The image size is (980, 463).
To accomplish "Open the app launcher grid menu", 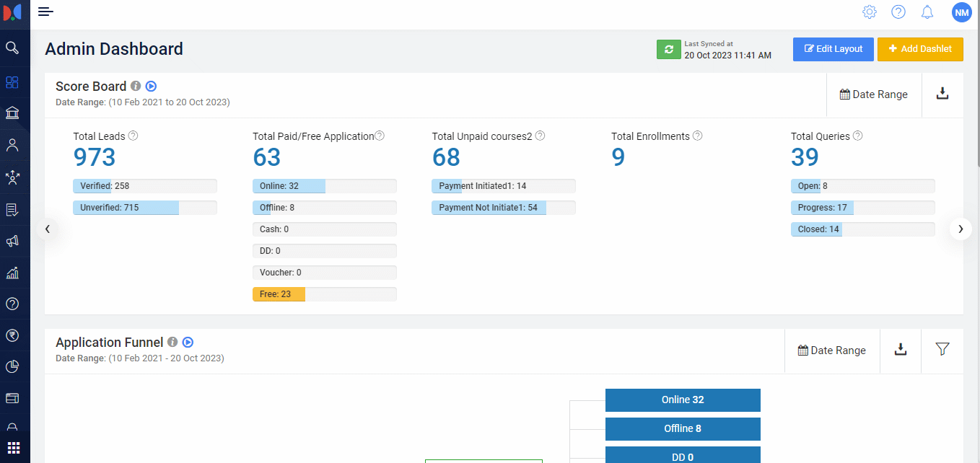I will click(14, 447).
